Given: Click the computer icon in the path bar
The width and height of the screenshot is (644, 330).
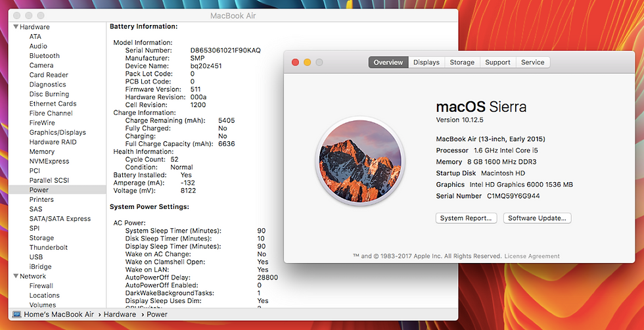Looking at the screenshot, I should click(17, 314).
